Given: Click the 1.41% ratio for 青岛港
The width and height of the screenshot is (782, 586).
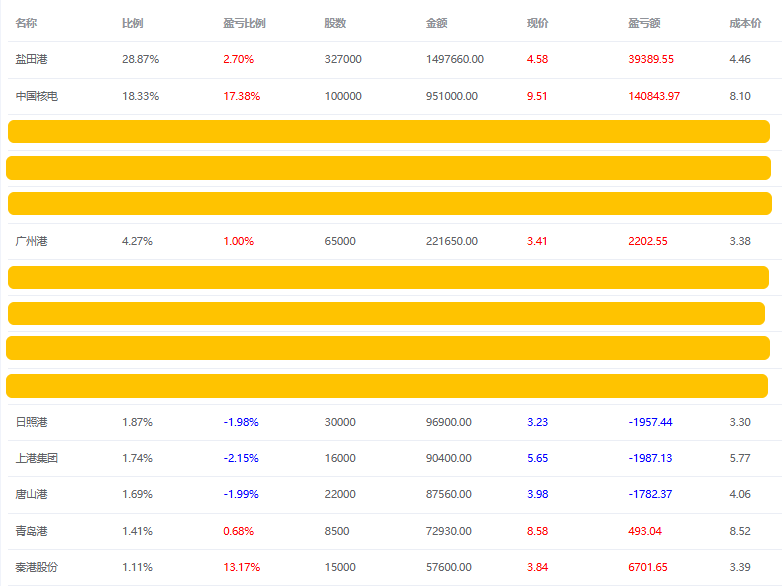Looking at the screenshot, I should click(138, 531).
